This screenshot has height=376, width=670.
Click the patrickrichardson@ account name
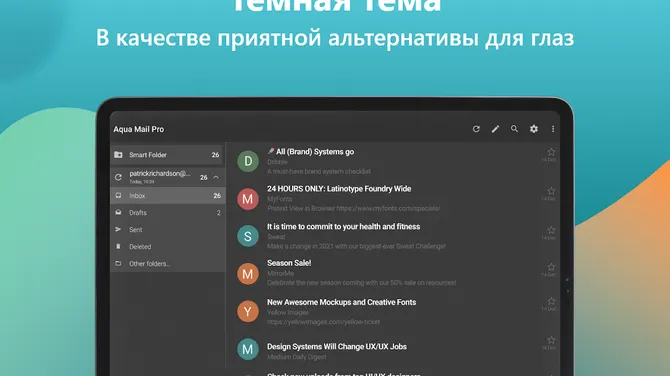160,173
